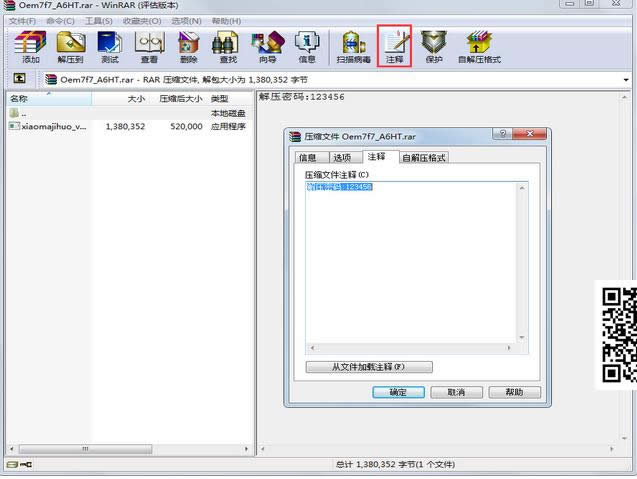Viewport: 637px width, 479px height.
Task: Go up one folder level icon
Action: coord(19,79)
